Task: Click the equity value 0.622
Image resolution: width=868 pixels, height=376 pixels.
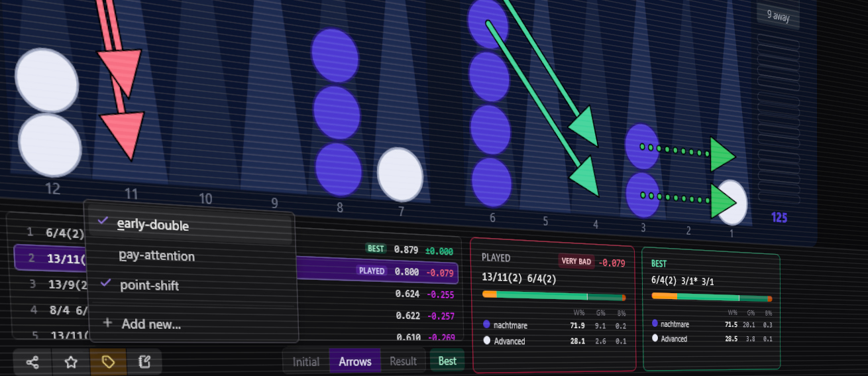Action: (408, 316)
